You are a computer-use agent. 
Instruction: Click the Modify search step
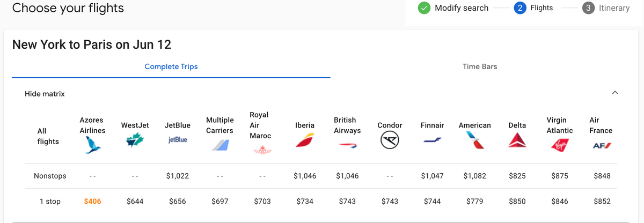pyautogui.click(x=462, y=8)
